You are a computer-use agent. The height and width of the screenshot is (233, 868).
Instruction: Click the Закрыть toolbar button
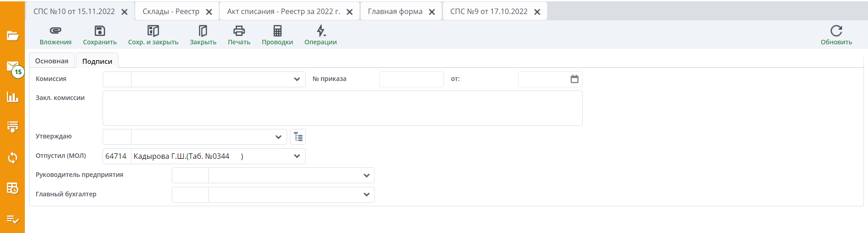[203, 35]
